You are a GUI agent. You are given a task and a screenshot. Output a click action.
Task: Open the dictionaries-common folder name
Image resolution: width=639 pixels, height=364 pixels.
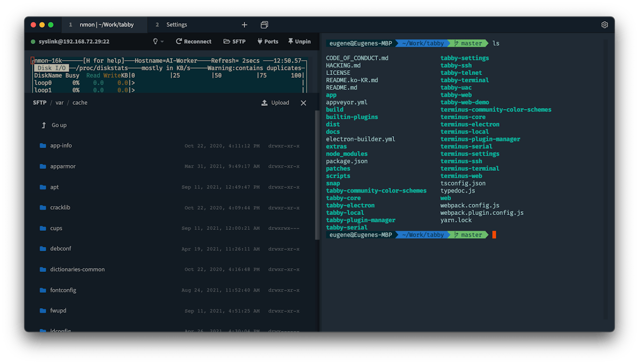(77, 269)
